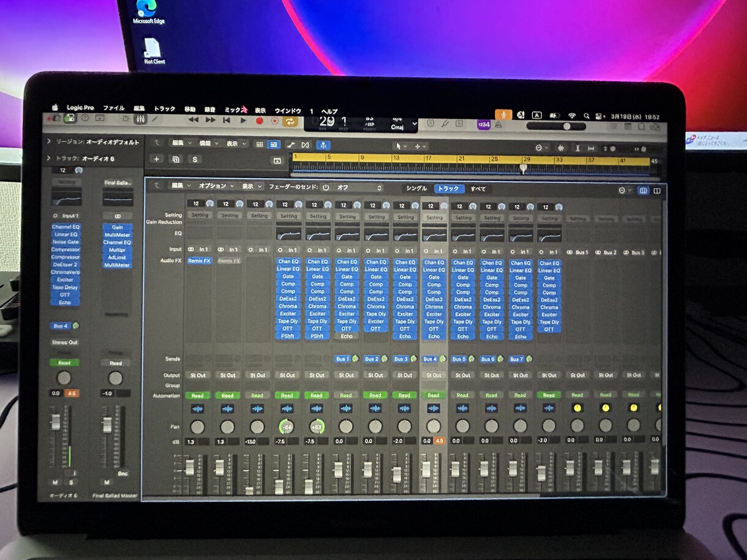Open the フェーダーのセンド オフ popup
The height and width of the screenshot is (560, 747).
pos(359,187)
